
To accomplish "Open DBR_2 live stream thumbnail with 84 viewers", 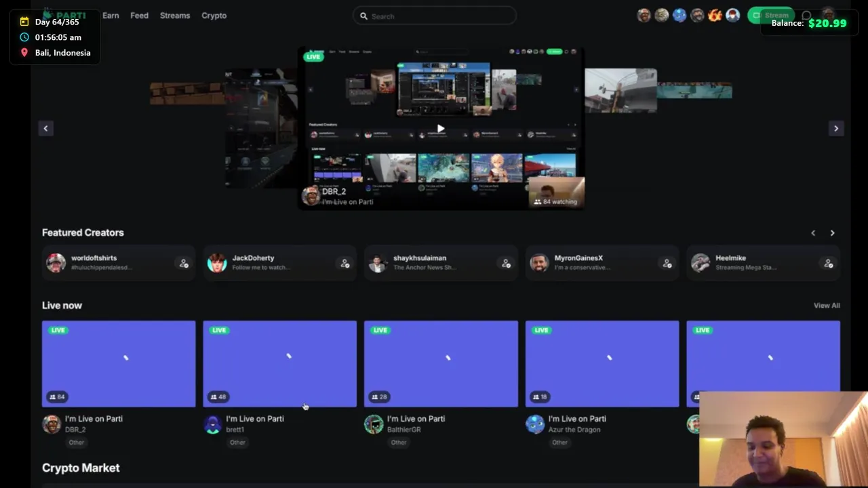I will point(119,364).
